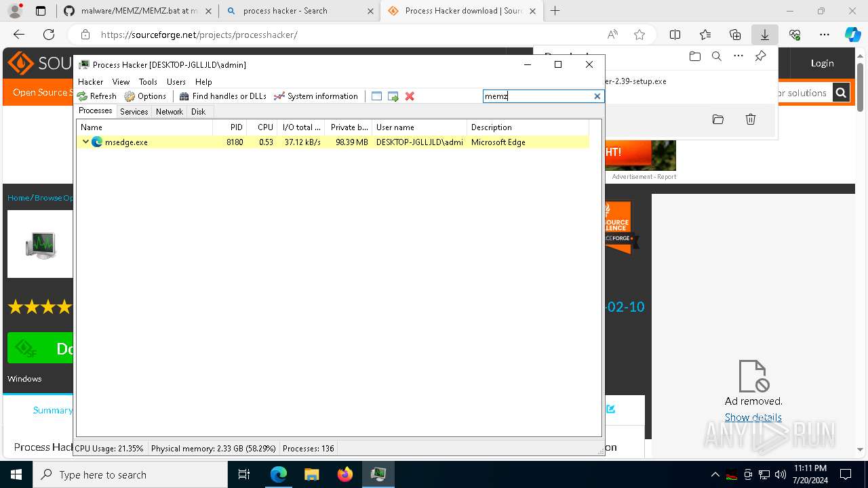Sort by the Description column header
Image resolution: width=868 pixels, height=488 pixels.
pyautogui.click(x=528, y=127)
